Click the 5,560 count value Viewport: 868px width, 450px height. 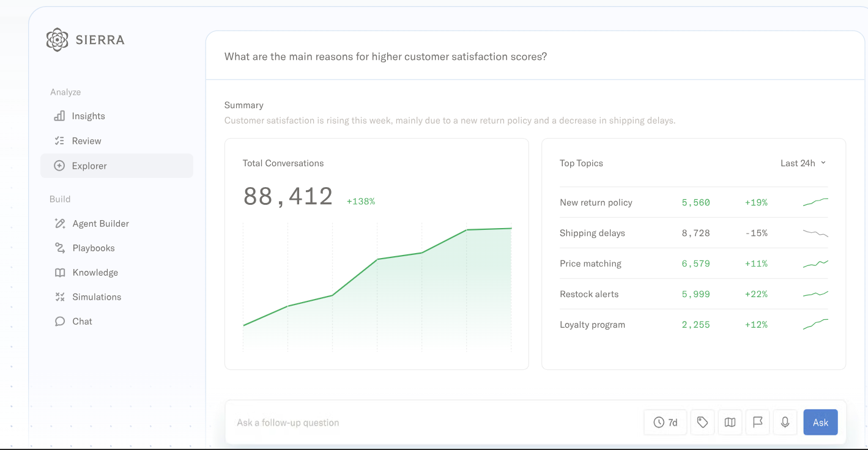[x=696, y=202]
